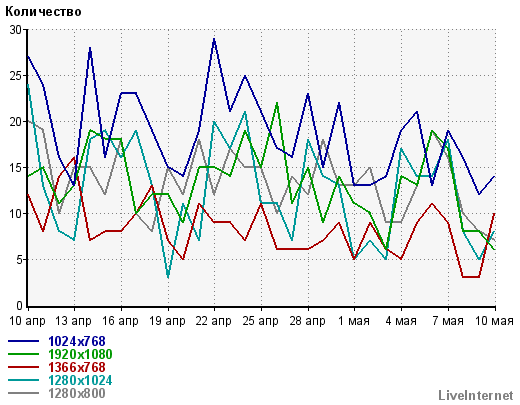Click the 10 мая date label
Image resolution: width=520 pixels, height=405 pixels.
tap(494, 321)
